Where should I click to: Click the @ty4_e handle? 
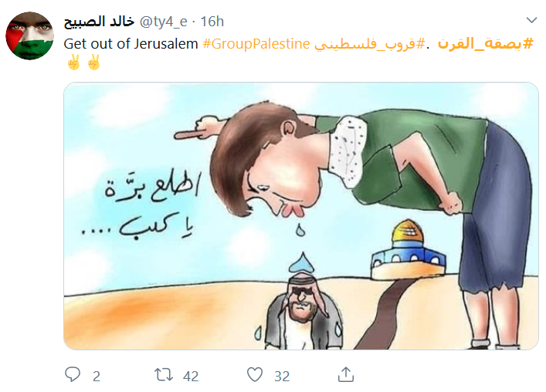click(163, 22)
